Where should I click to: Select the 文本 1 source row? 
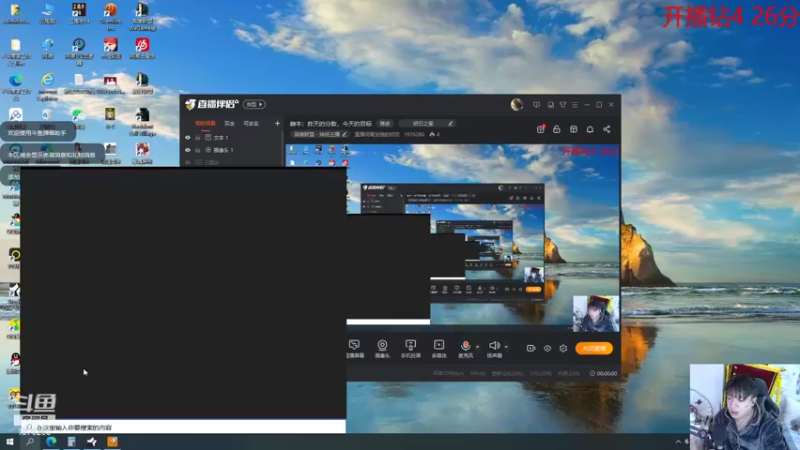click(232, 138)
